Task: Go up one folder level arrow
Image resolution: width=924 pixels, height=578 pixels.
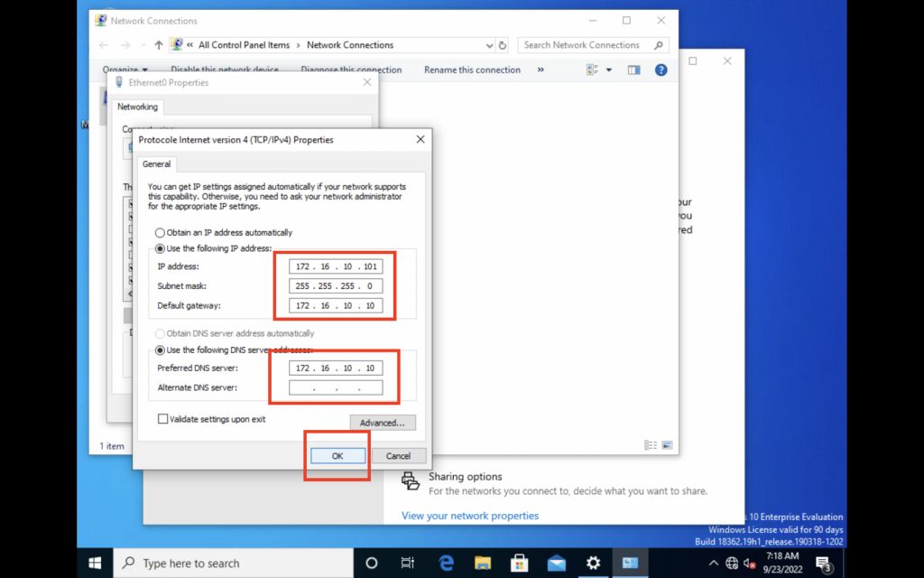Action: [159, 45]
